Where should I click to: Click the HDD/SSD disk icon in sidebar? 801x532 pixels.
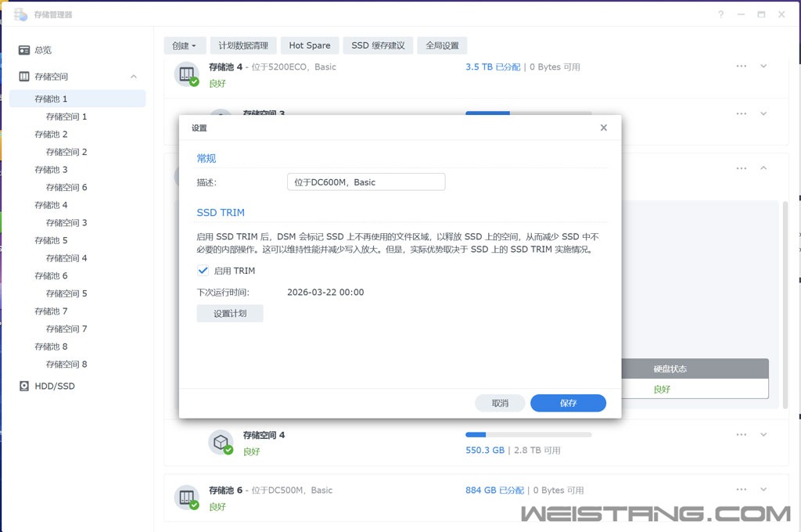(x=24, y=386)
